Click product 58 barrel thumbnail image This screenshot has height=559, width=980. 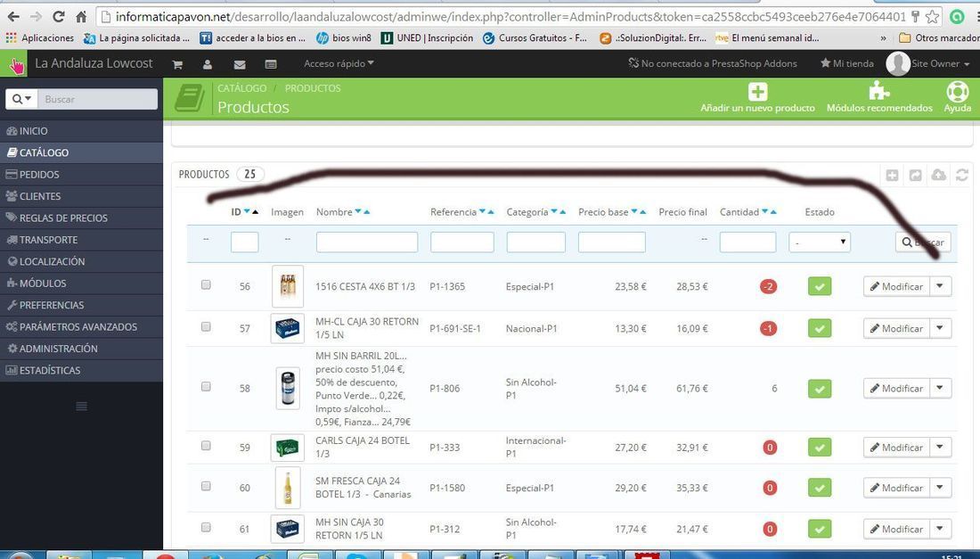pyautogui.click(x=288, y=389)
